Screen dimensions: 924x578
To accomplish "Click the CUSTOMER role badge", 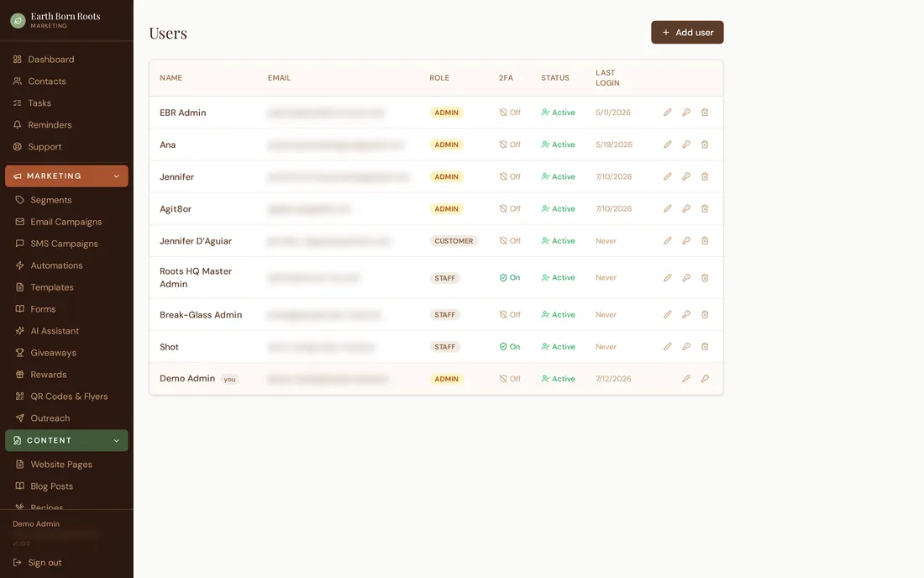I will coord(453,241).
